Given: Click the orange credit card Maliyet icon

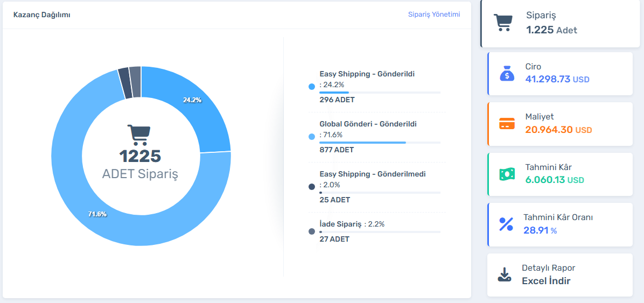Looking at the screenshot, I should click(507, 124).
